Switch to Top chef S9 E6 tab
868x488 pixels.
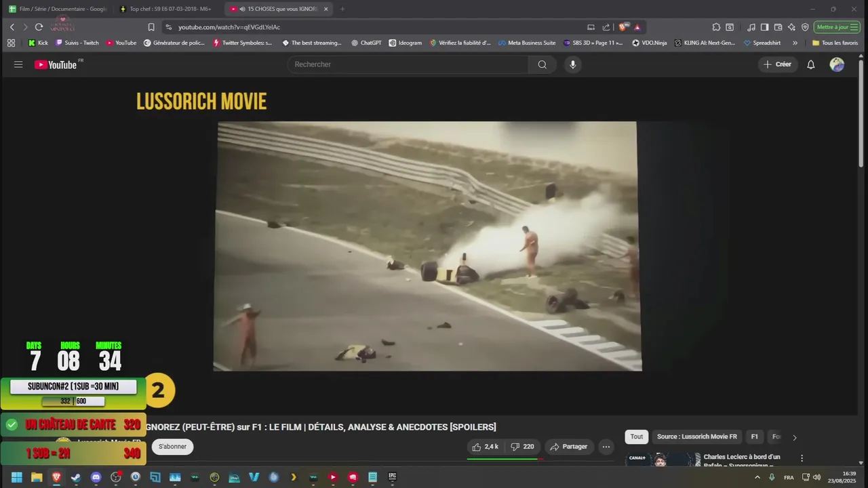pos(166,9)
